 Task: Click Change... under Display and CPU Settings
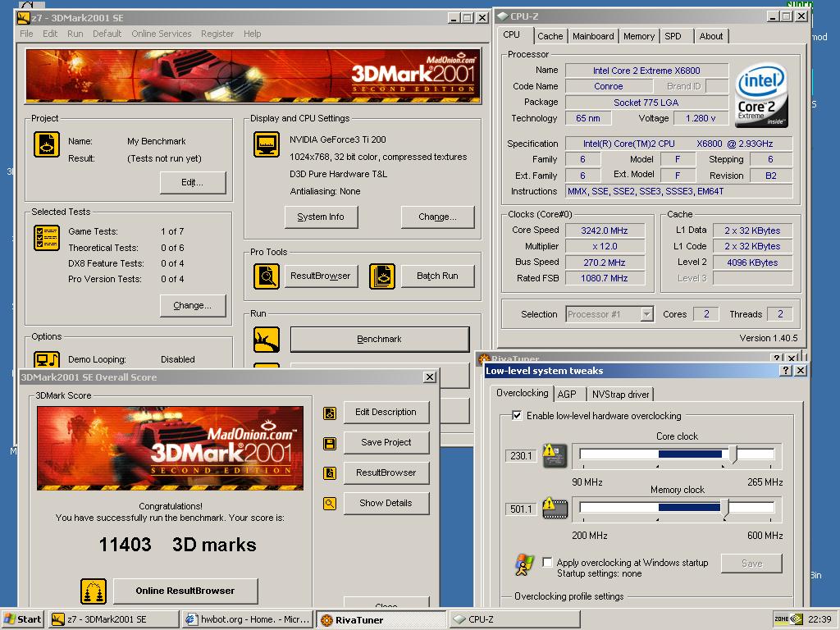438,217
